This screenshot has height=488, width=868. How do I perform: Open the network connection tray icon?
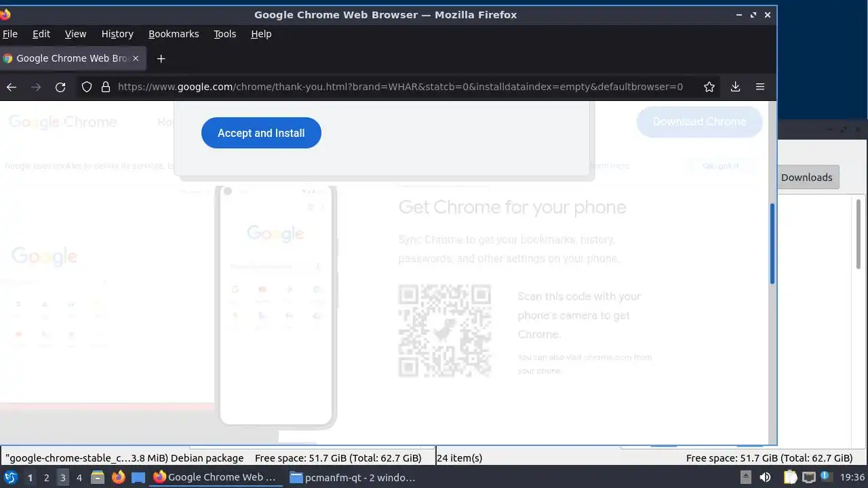808,477
